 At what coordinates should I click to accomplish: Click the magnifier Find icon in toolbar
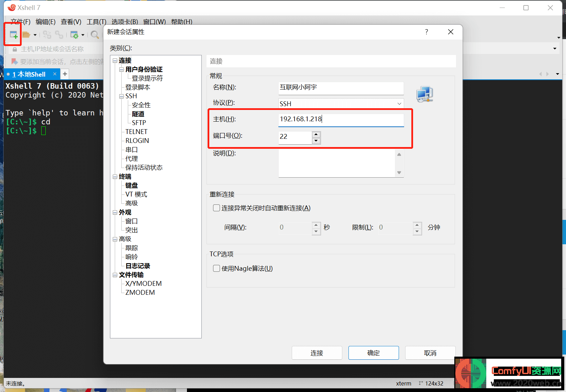pyautogui.click(x=95, y=35)
